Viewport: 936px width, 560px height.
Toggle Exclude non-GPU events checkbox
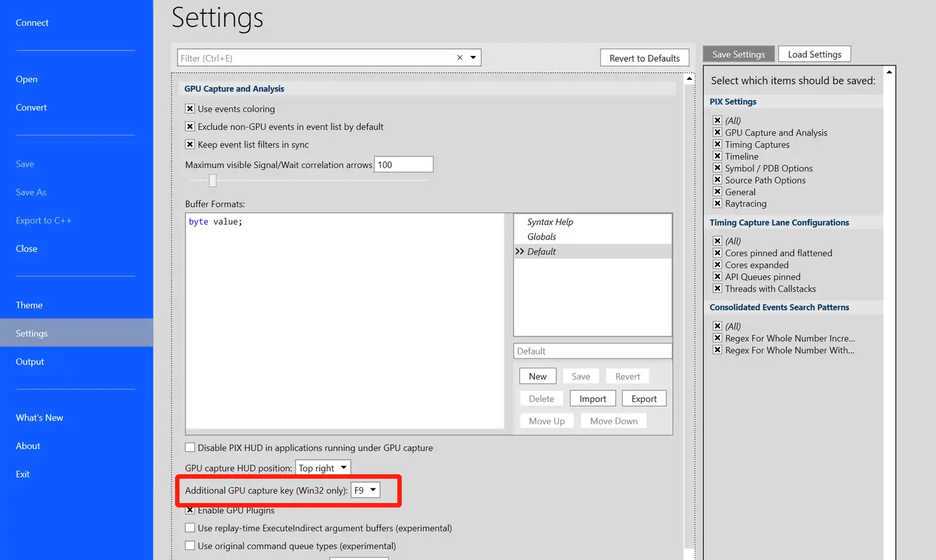click(x=190, y=127)
